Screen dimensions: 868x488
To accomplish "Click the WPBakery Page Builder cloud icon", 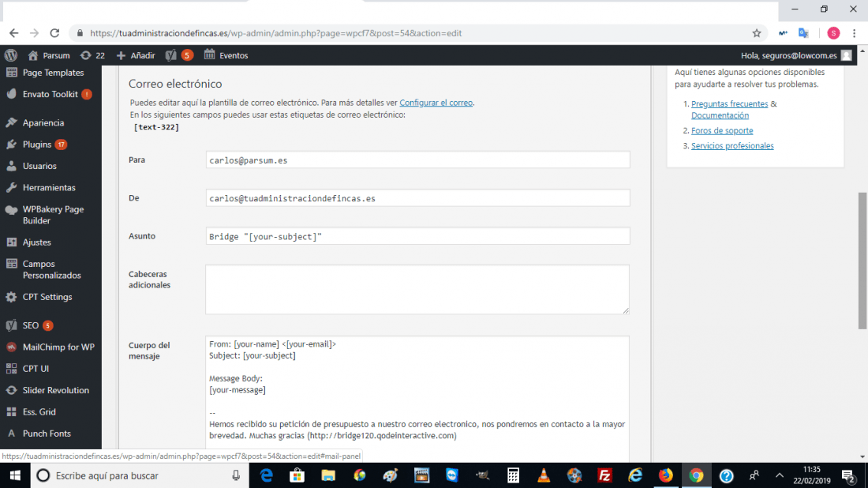I will [x=11, y=210].
